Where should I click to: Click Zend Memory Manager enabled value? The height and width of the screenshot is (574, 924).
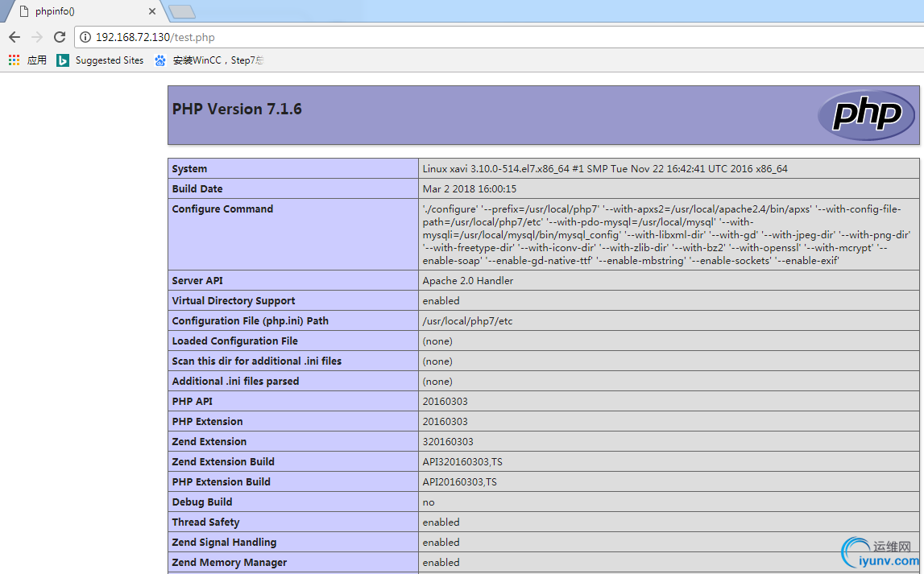coord(441,562)
